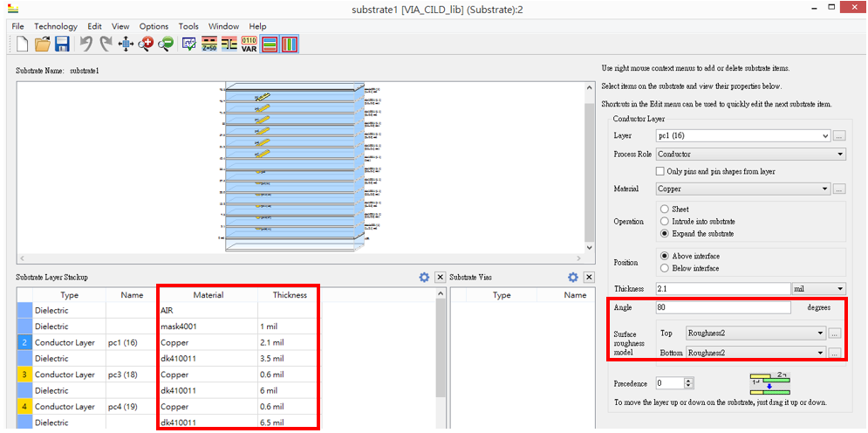The width and height of the screenshot is (868, 433).
Task: Click the Thickness value field 2.1
Action: (722, 288)
